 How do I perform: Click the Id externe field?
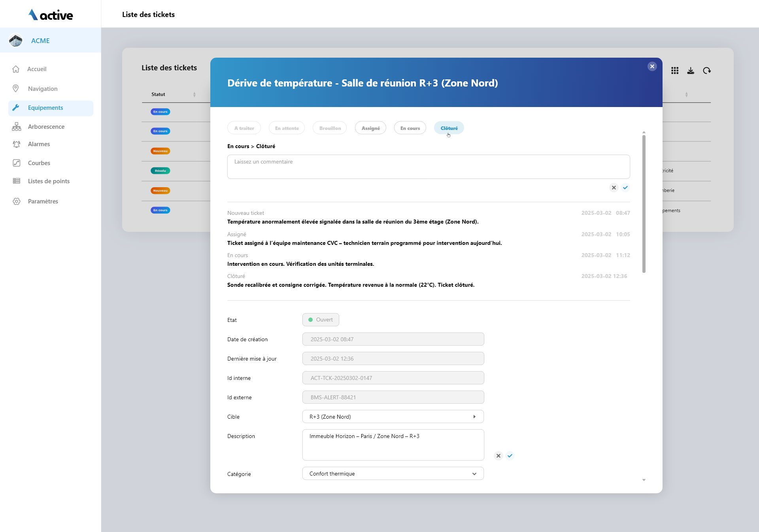point(393,397)
